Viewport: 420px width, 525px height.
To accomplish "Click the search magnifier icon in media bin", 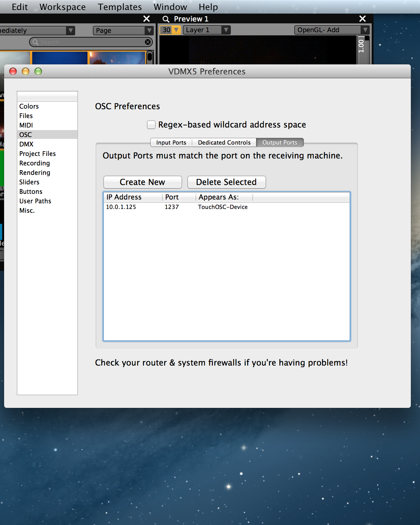I will 35,42.
